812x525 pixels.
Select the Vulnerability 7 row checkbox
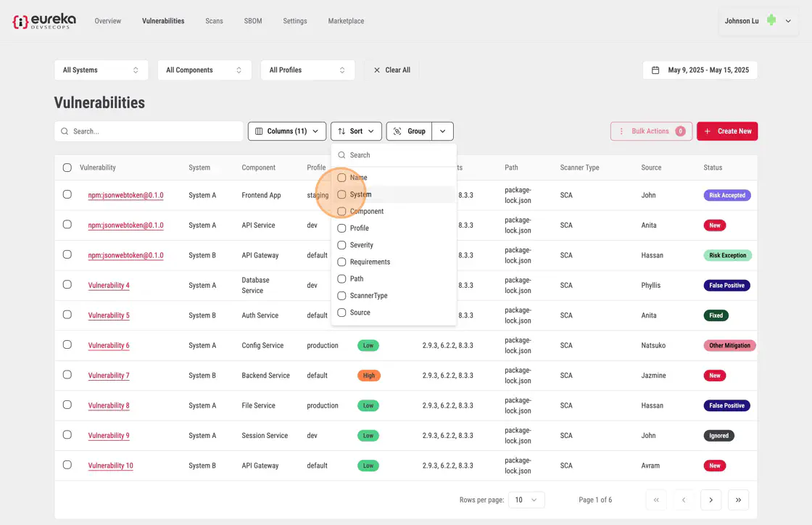point(67,376)
